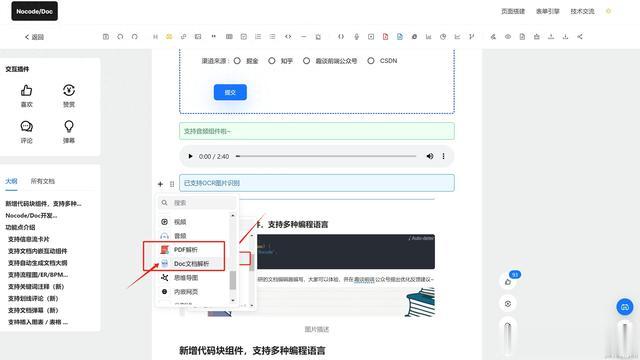Click the red PDF file toolbar icon
The width and height of the screenshot is (640, 360).
385,37
